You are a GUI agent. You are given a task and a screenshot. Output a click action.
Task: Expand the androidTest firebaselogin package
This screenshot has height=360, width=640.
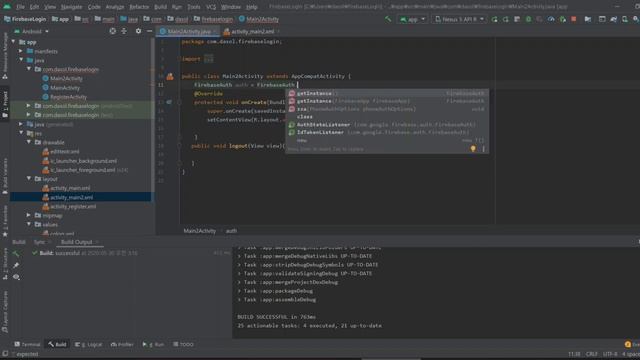coord(29,106)
